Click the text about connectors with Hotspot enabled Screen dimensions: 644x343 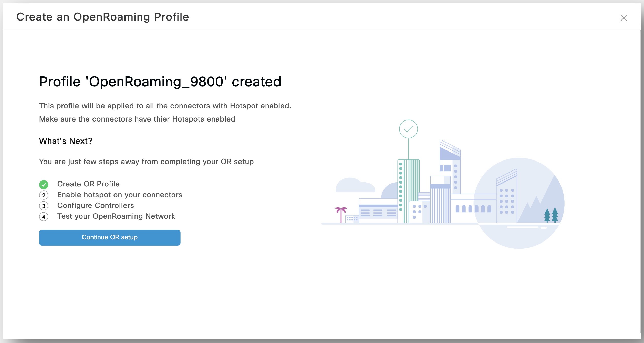point(165,106)
